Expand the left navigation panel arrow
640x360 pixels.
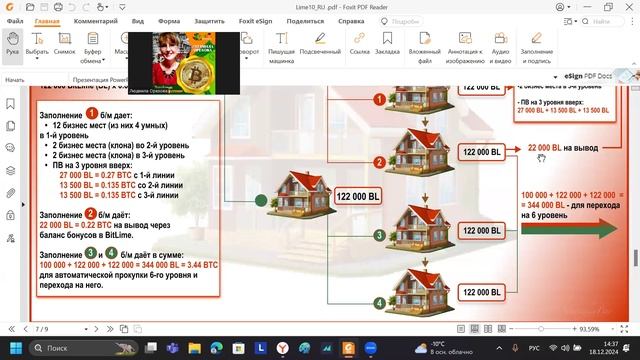23,204
